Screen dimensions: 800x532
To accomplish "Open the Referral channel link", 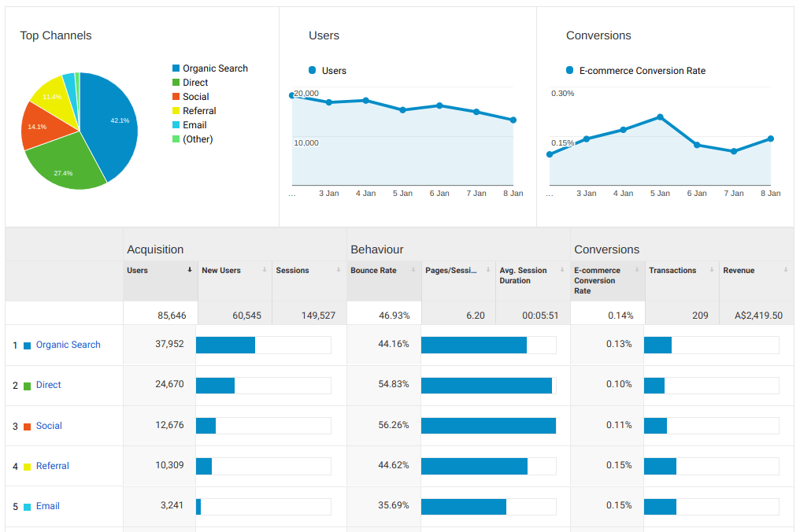I will [52, 466].
